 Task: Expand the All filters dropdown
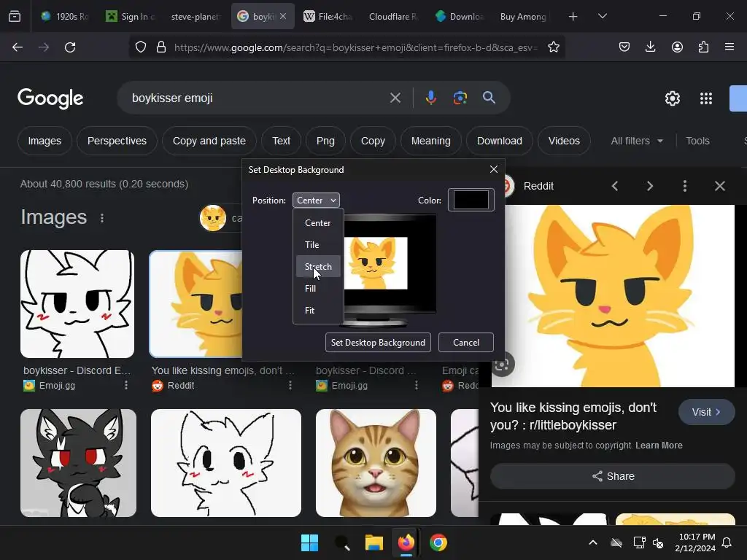point(636,141)
